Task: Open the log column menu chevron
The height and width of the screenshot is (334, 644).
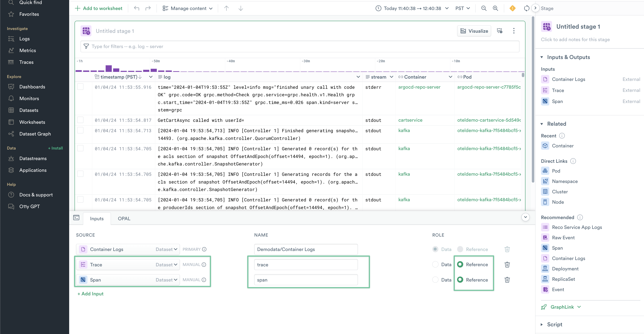Action: tap(358, 77)
